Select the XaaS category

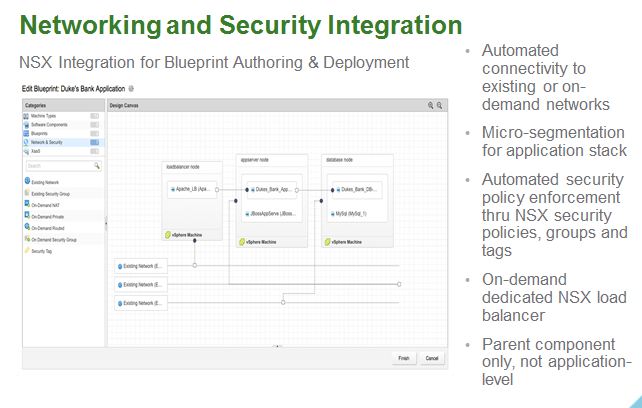coord(34,152)
